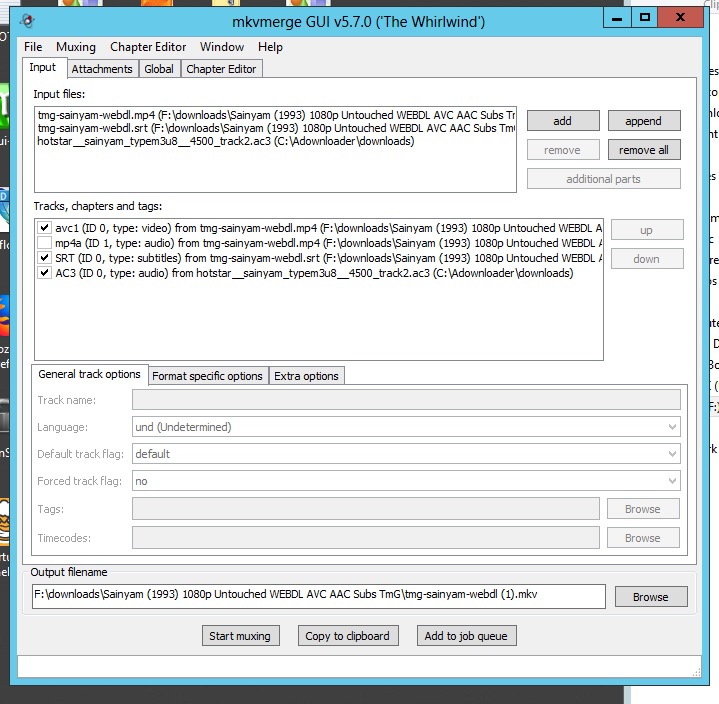Expand the Language dropdown
The width and height of the screenshot is (719, 704).
(672, 427)
